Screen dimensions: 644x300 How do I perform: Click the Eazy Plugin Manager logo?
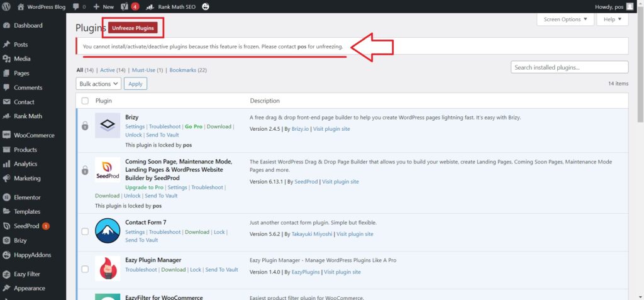tap(108, 269)
